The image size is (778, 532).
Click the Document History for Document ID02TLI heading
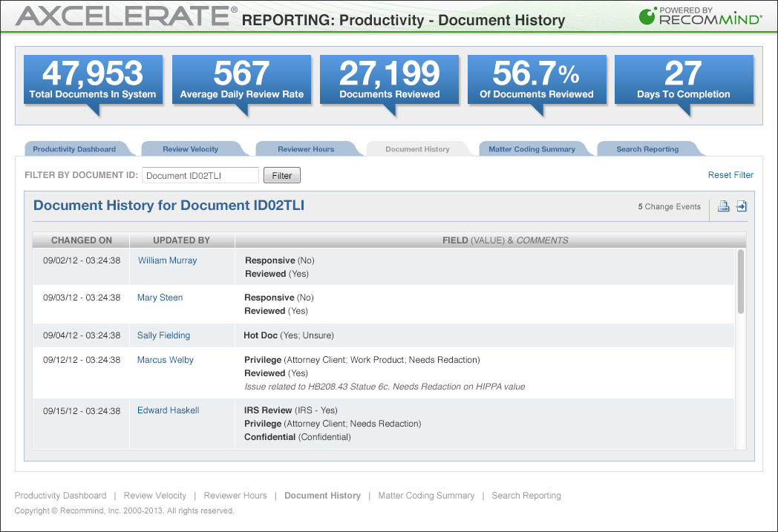(169, 206)
